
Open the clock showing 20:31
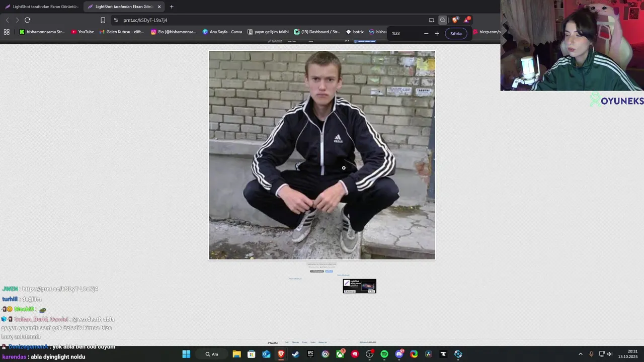click(x=628, y=354)
